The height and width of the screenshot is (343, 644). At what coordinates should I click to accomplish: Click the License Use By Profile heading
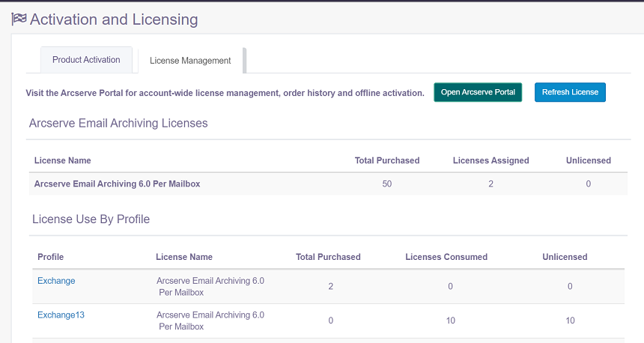click(91, 219)
